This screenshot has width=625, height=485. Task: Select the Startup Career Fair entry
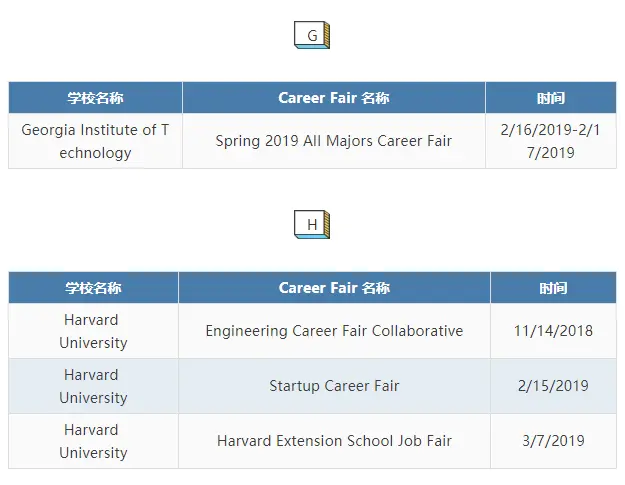click(x=334, y=386)
